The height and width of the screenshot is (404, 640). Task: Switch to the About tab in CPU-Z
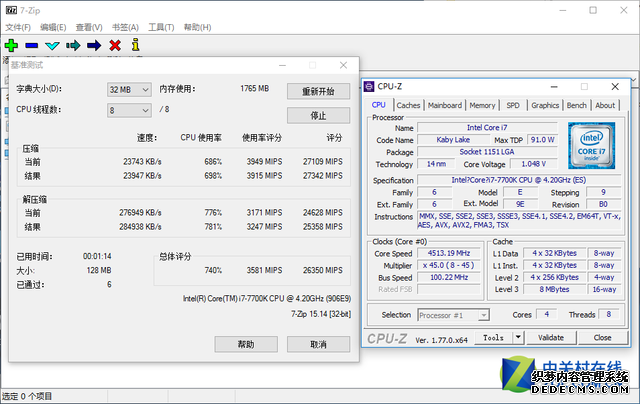[605, 105]
